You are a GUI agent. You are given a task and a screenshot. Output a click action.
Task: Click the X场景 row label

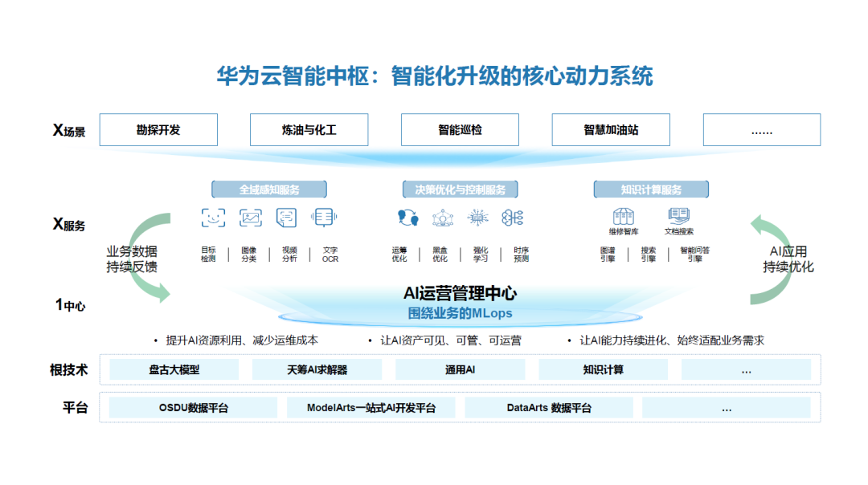coord(69,131)
